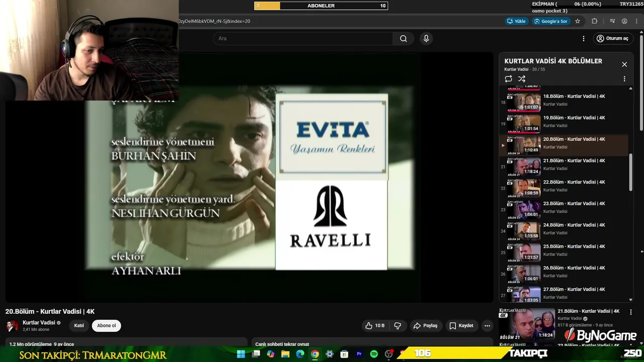The width and height of the screenshot is (644, 362).
Task: Focus the YouTube Ara search field
Action: pyautogui.click(x=304, y=39)
